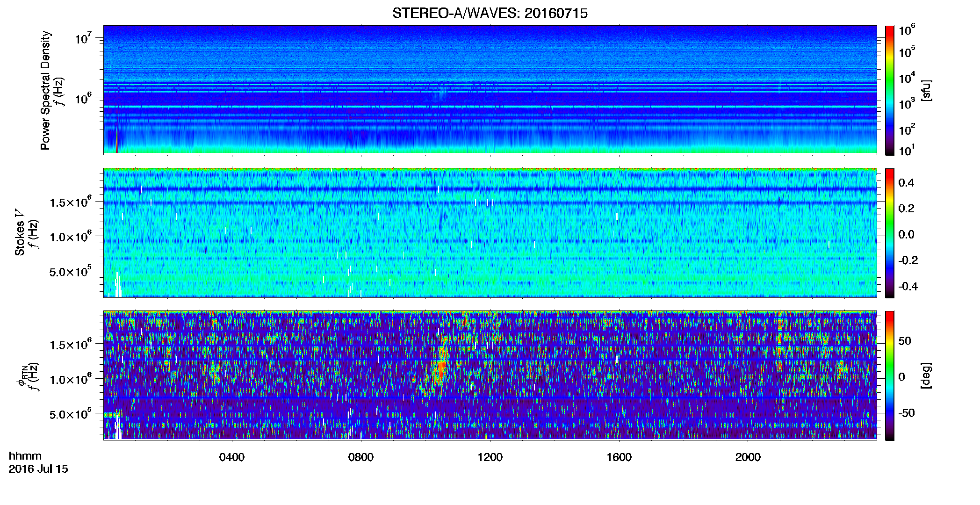980x505 pixels.
Task: Click the 10^1 value on sfu color bar
Action: tap(907, 150)
